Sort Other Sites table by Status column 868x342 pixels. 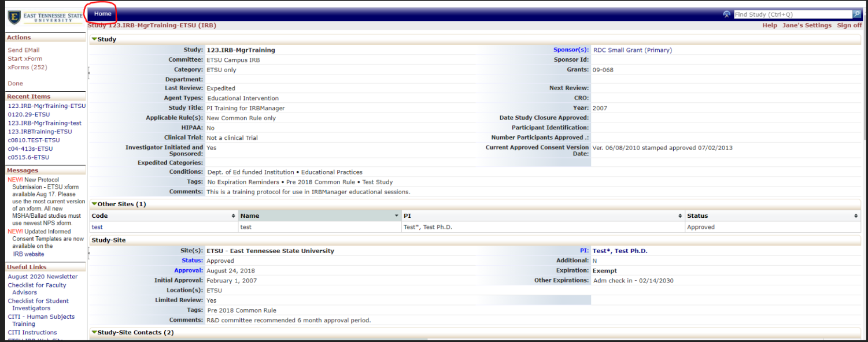coord(856,216)
